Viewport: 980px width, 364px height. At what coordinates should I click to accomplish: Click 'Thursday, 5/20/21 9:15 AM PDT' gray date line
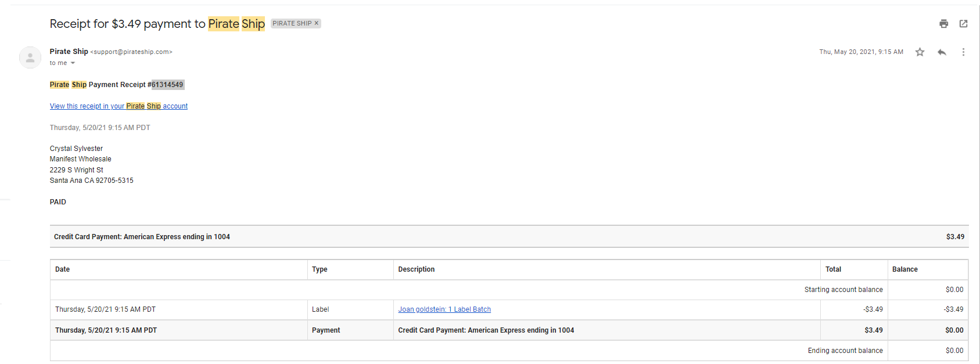pyautogui.click(x=100, y=128)
